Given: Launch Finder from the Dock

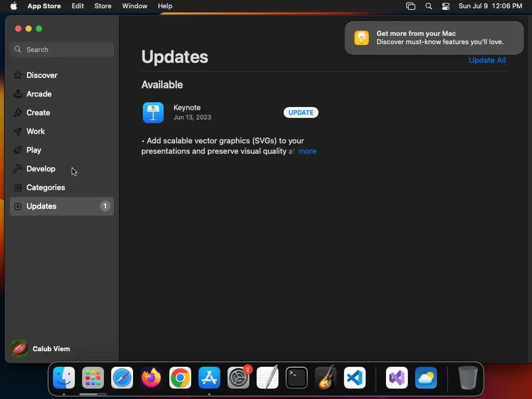Looking at the screenshot, I should (64, 378).
